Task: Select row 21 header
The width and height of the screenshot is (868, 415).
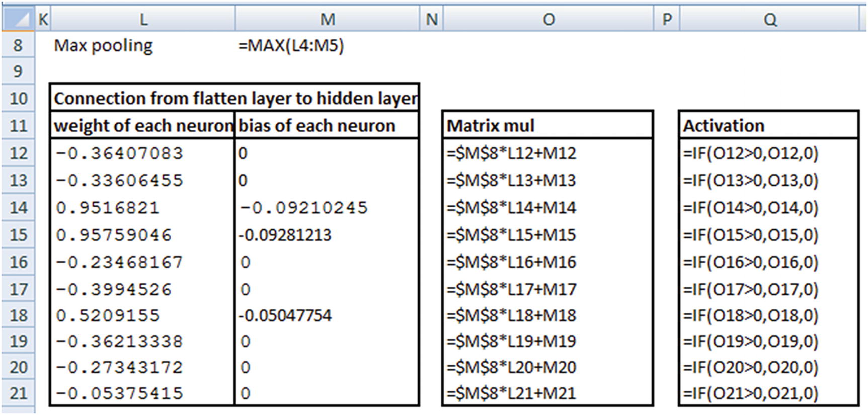Action: [x=18, y=393]
